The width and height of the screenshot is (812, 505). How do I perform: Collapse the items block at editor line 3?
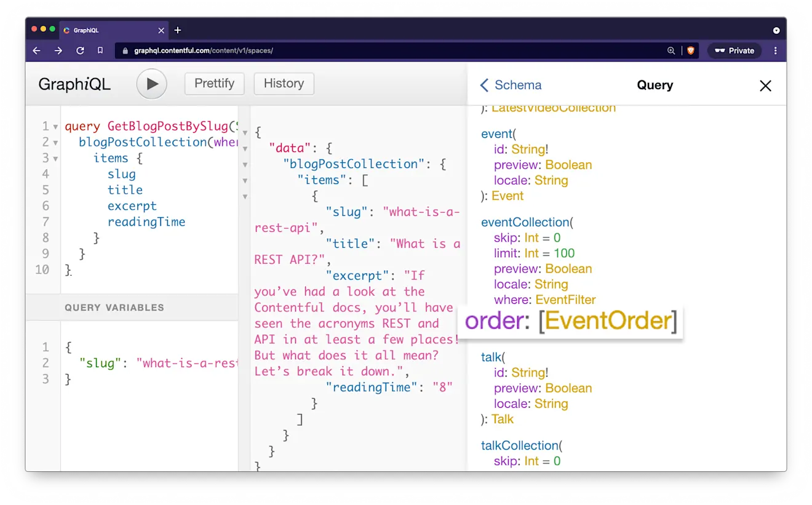click(x=55, y=159)
